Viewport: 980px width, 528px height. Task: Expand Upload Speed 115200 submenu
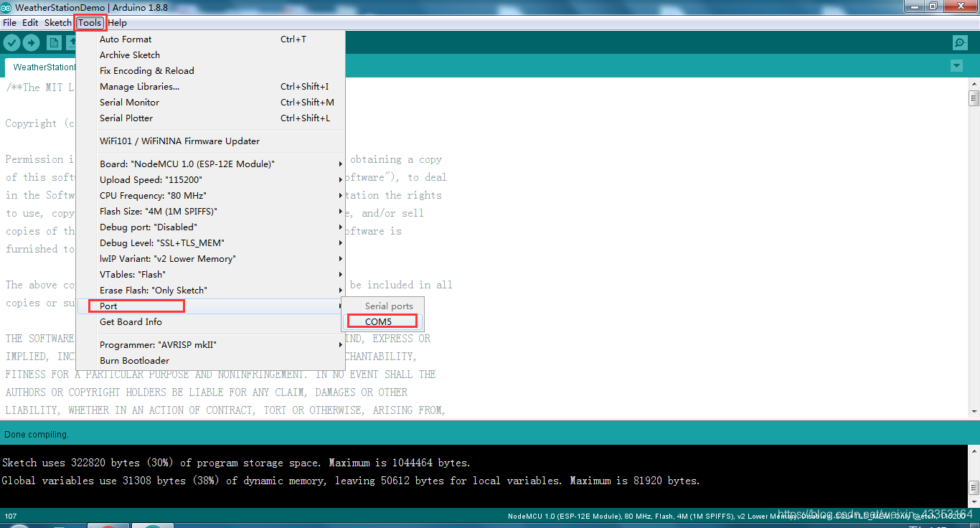click(211, 180)
